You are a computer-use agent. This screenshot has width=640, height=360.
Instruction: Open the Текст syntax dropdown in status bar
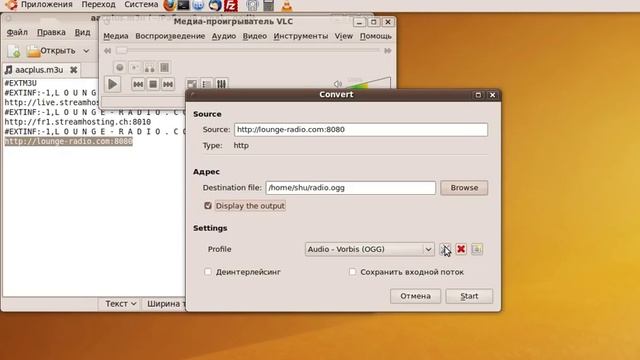120,304
